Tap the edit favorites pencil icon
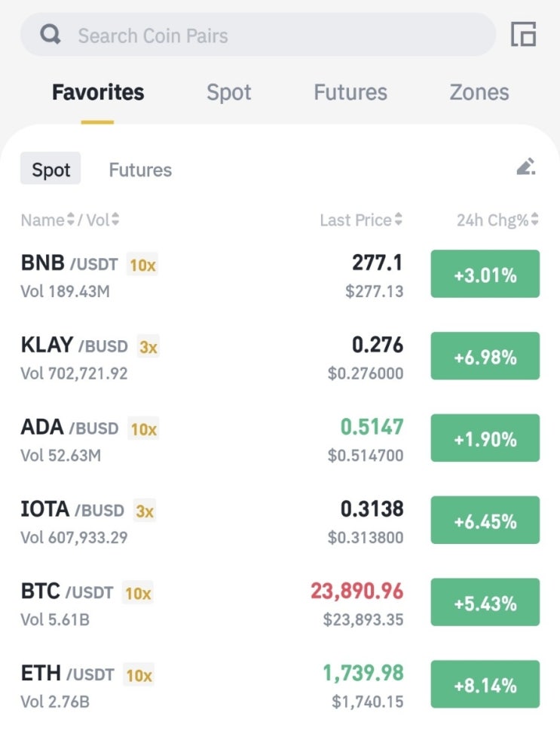The width and height of the screenshot is (560, 734). [x=526, y=167]
